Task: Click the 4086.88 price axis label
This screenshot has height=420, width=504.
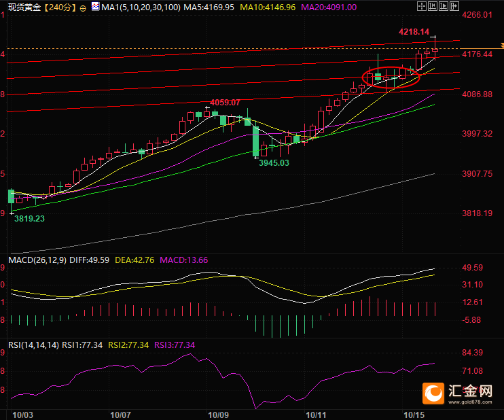Action: [x=477, y=94]
